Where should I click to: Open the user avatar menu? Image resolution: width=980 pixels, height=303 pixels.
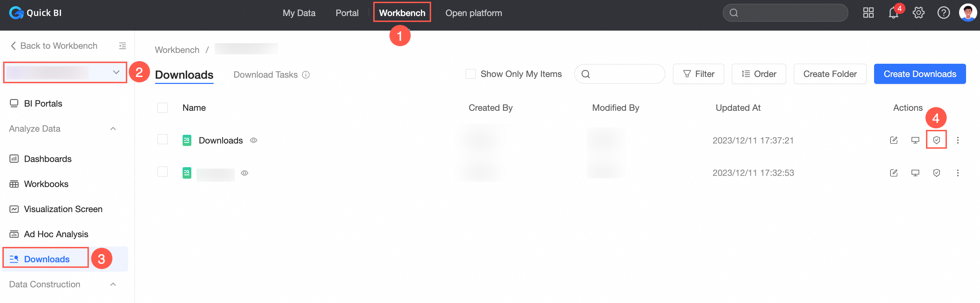coord(967,13)
